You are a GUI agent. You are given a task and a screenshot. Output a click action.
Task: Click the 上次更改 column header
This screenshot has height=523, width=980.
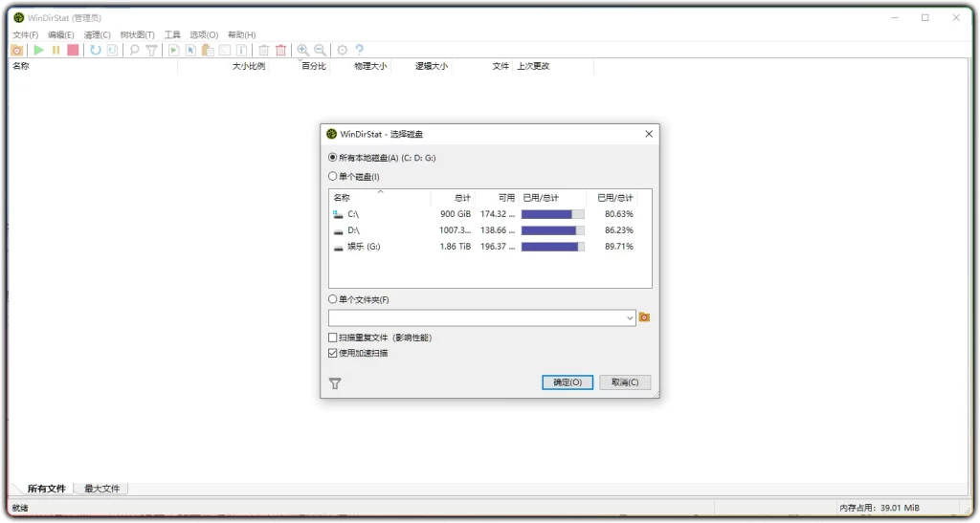pyautogui.click(x=533, y=66)
